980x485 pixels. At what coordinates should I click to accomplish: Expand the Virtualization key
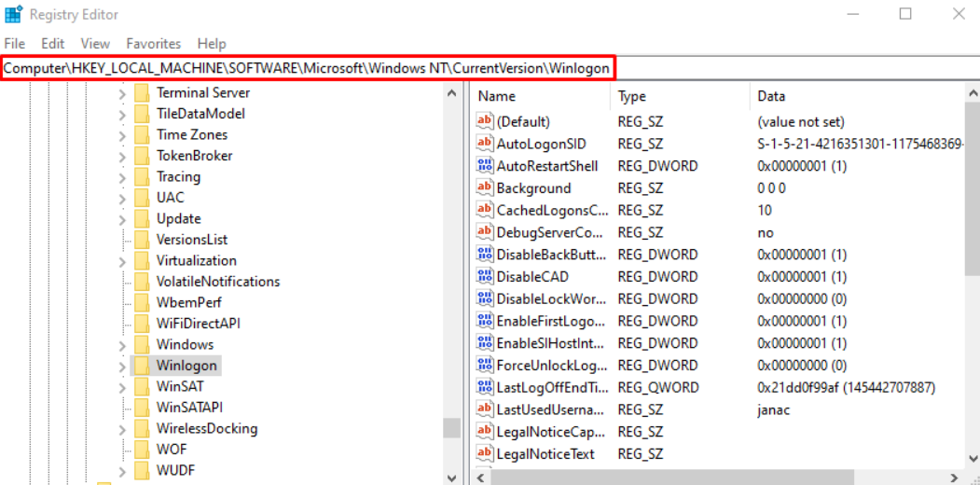(122, 260)
